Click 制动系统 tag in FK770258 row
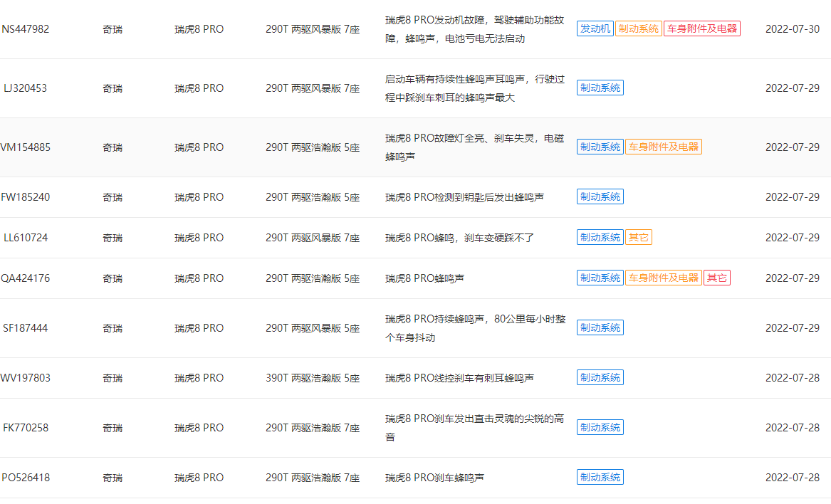 (600, 428)
